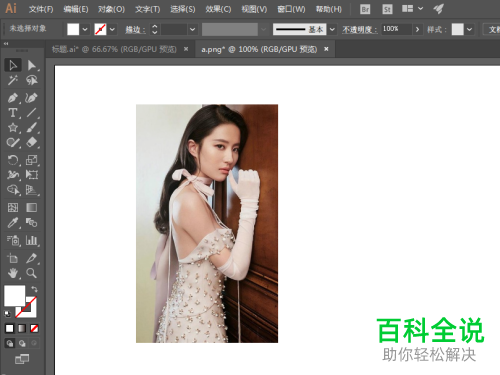Screen dimensions: 500x375
Task: Select the Shaper tool
Action: (x=13, y=143)
